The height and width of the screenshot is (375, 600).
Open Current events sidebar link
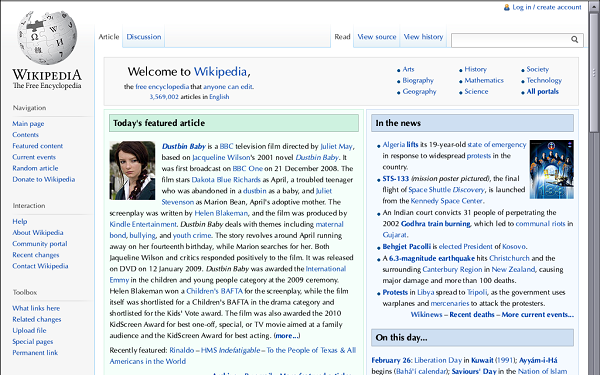point(34,157)
